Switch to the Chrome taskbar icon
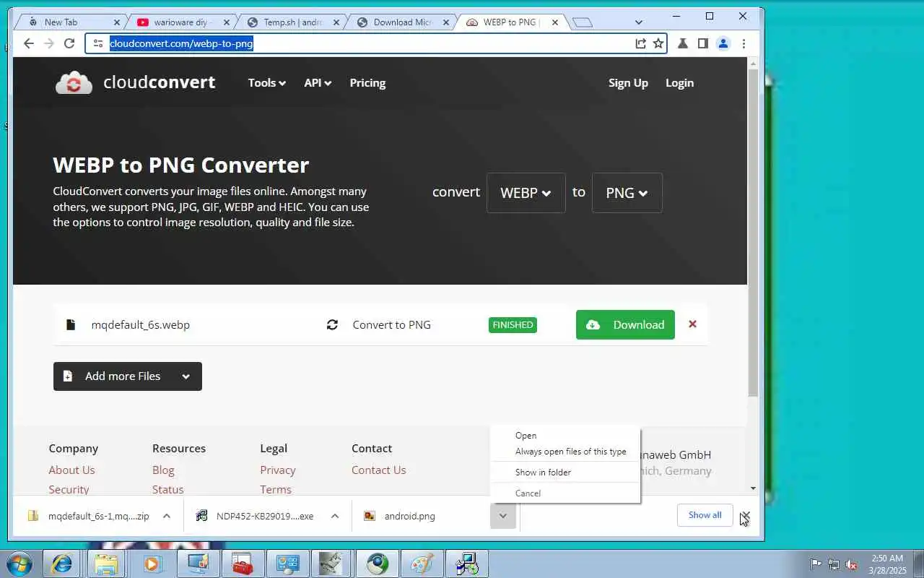The image size is (924, 578). coord(378,564)
